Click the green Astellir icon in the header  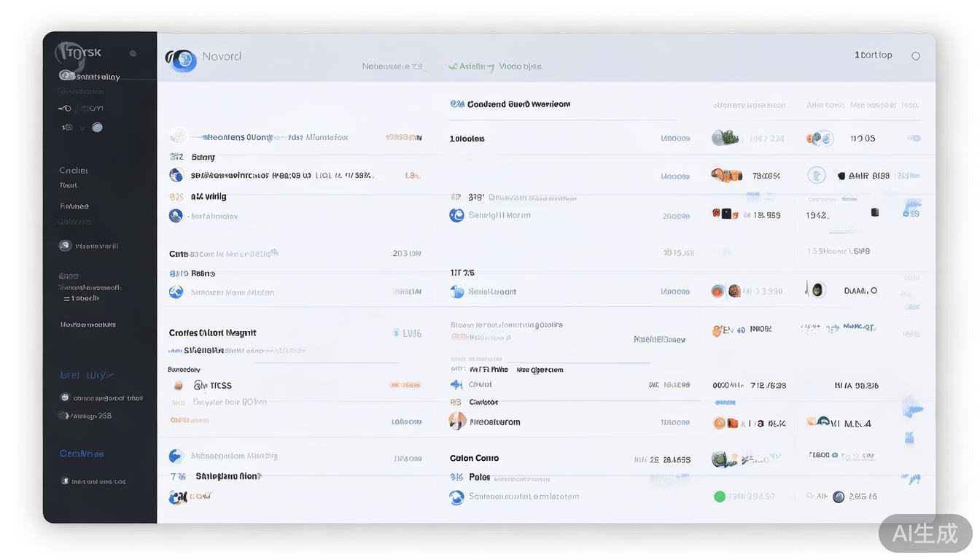click(x=452, y=66)
